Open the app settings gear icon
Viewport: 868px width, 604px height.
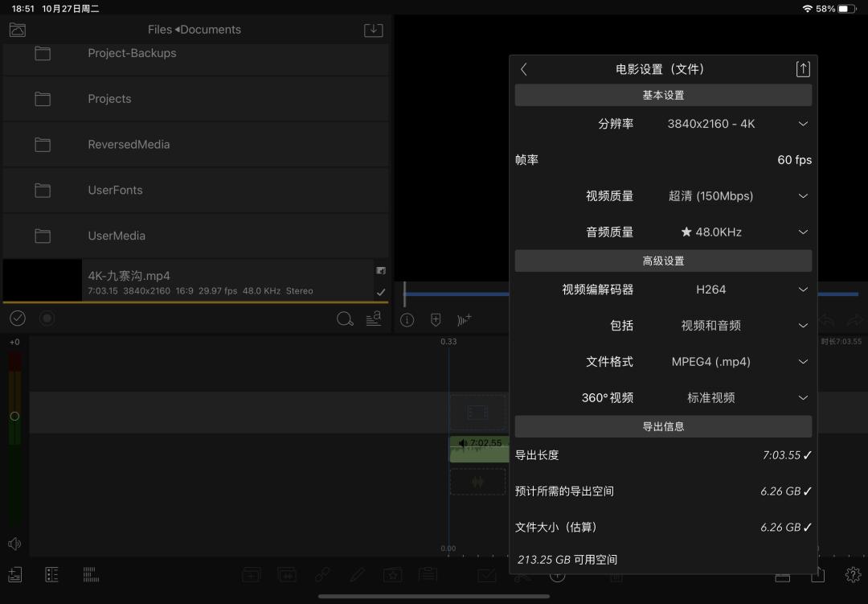852,574
